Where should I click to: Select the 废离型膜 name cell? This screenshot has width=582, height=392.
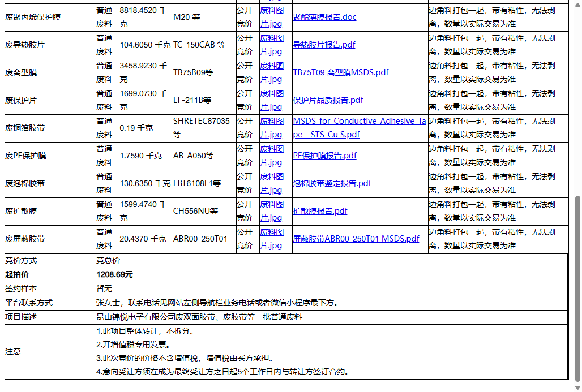[50, 72]
